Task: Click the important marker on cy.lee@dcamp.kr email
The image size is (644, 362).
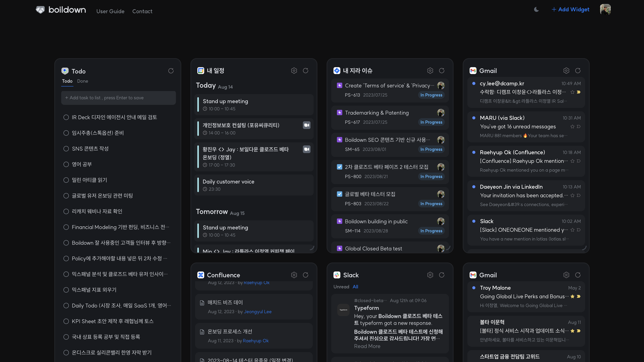Action: tap(578, 92)
